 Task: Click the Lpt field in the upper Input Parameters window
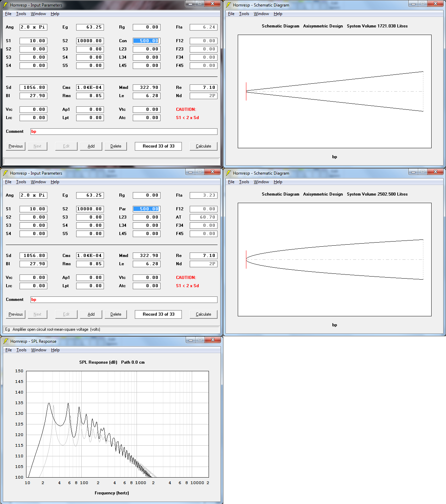tap(90, 118)
